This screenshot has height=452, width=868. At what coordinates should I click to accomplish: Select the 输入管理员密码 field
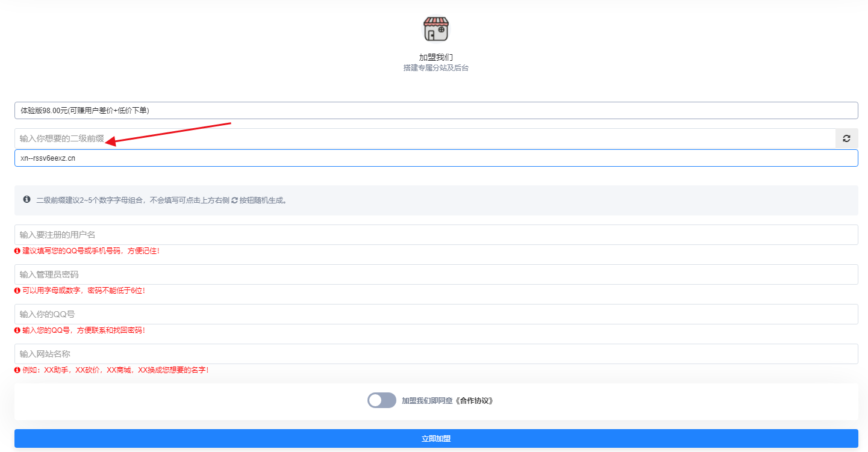pyautogui.click(x=436, y=274)
